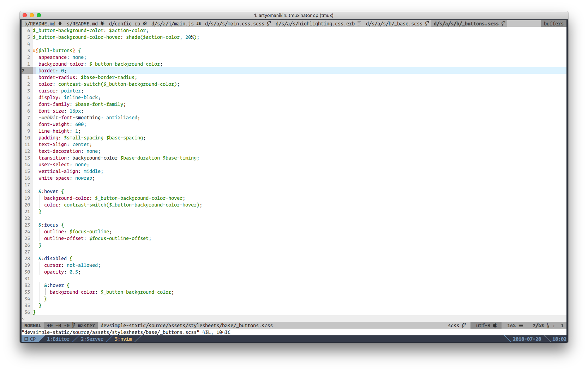Click the "outline-offset: $focus-outline-offset;" line
Screen dimensions: 588x371
pyautogui.click(x=97, y=238)
